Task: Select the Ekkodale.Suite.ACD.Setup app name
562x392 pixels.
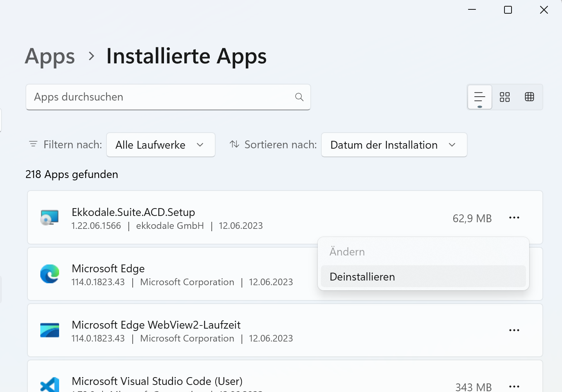Action: click(133, 212)
